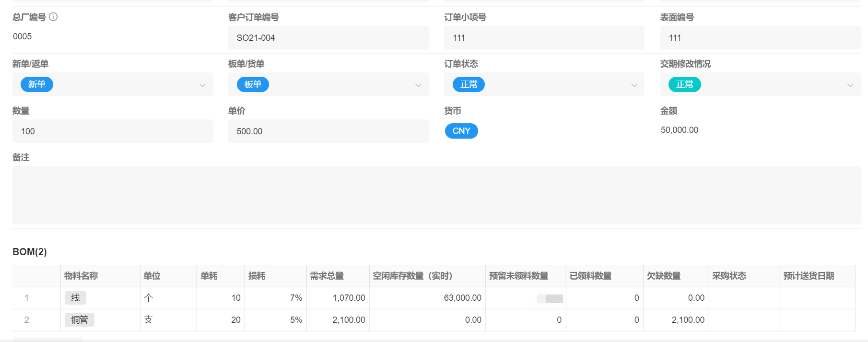This screenshot has width=868, height=342.
Task: Click the BOM(2) section heading
Action: tap(30, 252)
